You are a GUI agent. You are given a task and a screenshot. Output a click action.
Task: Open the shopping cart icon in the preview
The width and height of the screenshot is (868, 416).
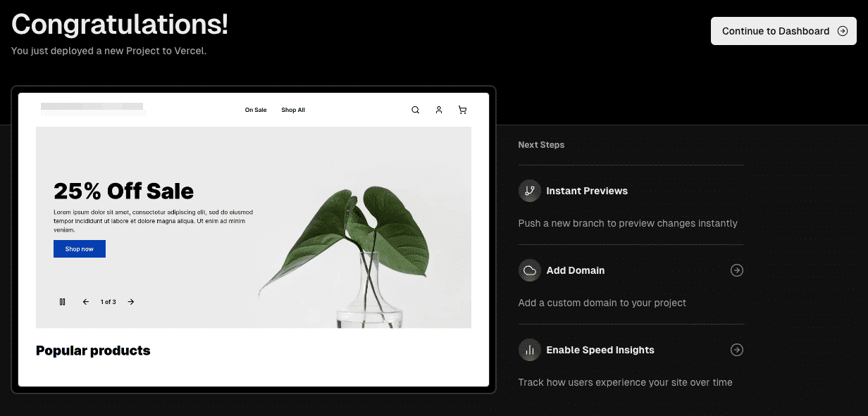pyautogui.click(x=462, y=110)
